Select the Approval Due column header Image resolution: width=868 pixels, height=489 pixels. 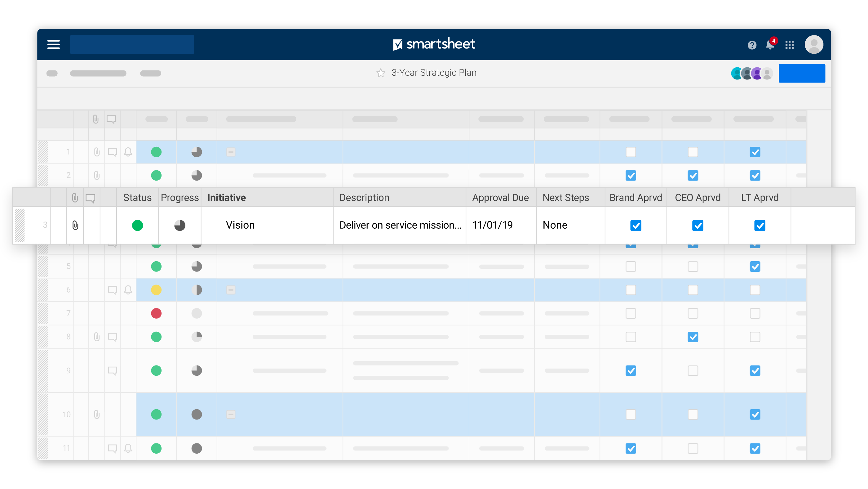point(500,198)
